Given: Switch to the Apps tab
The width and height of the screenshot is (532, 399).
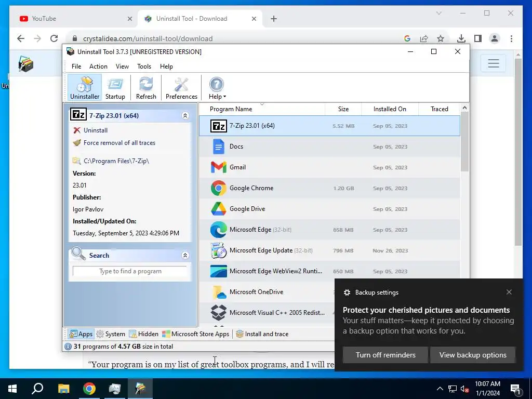Looking at the screenshot, I should pyautogui.click(x=81, y=334).
